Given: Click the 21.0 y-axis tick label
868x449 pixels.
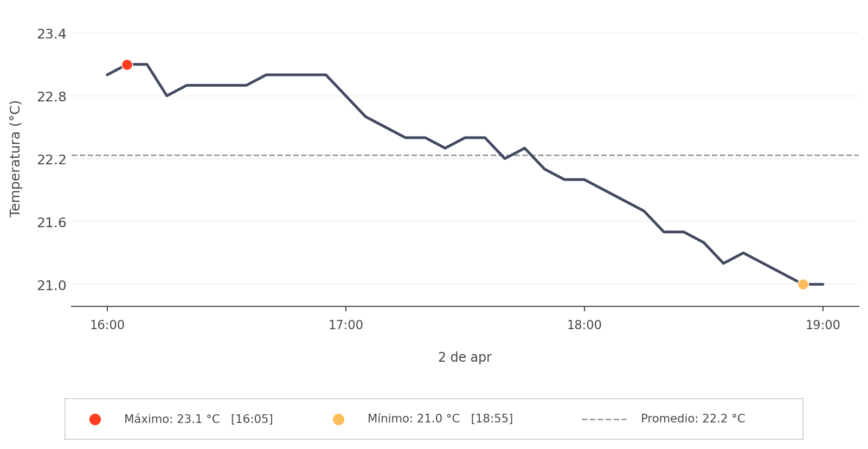Looking at the screenshot, I should tap(52, 285).
